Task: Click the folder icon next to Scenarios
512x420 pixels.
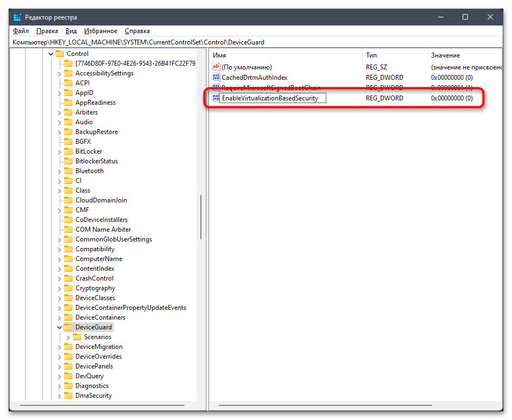Action: pyautogui.click(x=77, y=337)
